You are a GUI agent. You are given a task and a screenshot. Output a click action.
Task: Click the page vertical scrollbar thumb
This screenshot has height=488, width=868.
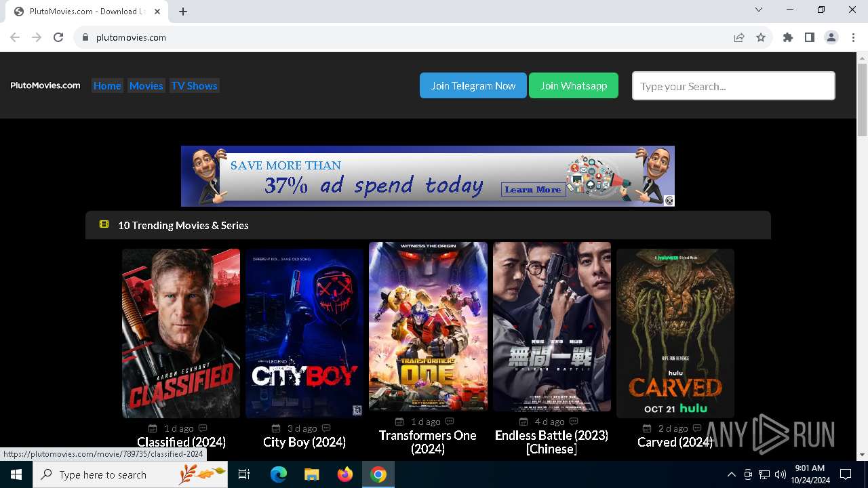click(862, 100)
